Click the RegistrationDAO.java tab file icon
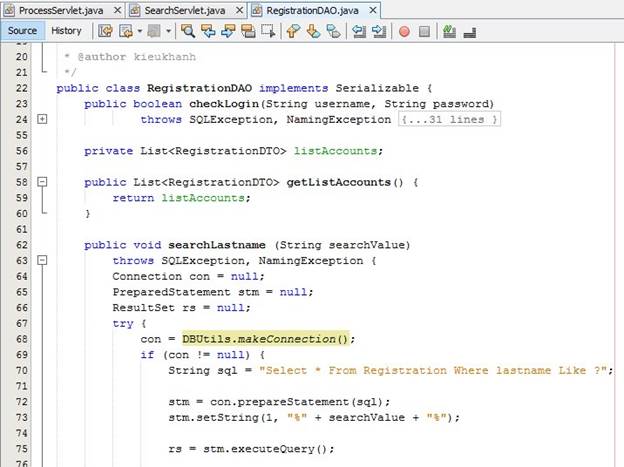624x467 pixels. [257, 10]
